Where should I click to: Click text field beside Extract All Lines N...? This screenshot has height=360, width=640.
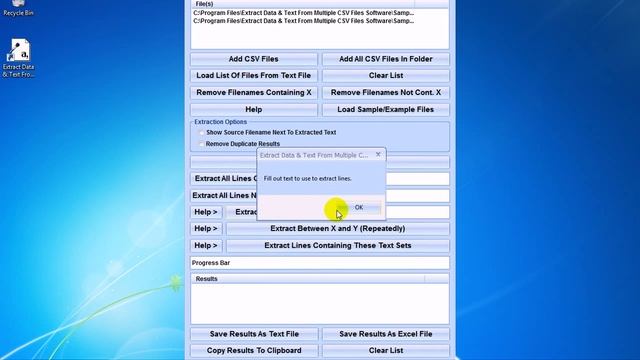click(417, 196)
